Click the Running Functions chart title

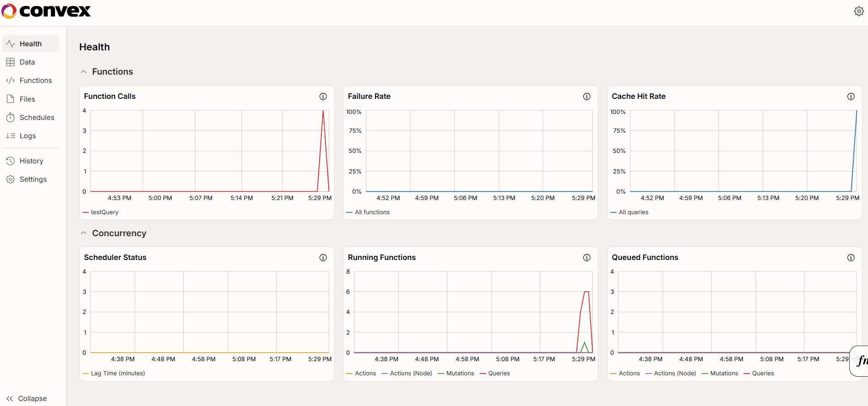click(x=382, y=258)
